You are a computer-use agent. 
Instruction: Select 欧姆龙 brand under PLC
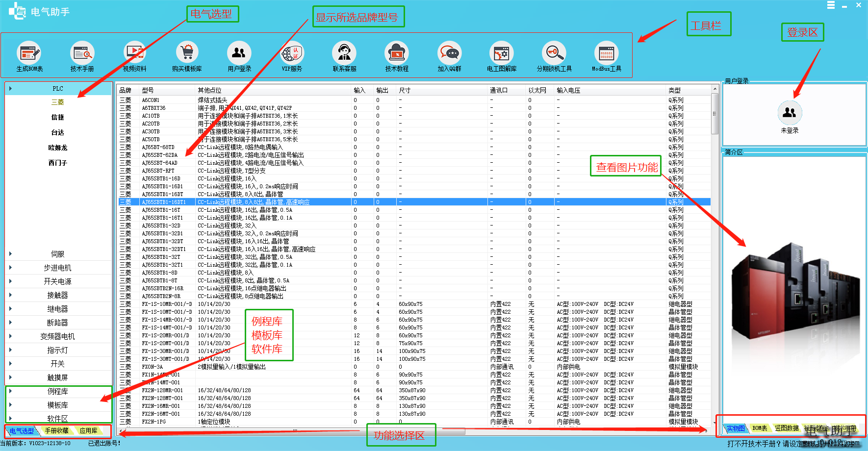click(x=58, y=148)
